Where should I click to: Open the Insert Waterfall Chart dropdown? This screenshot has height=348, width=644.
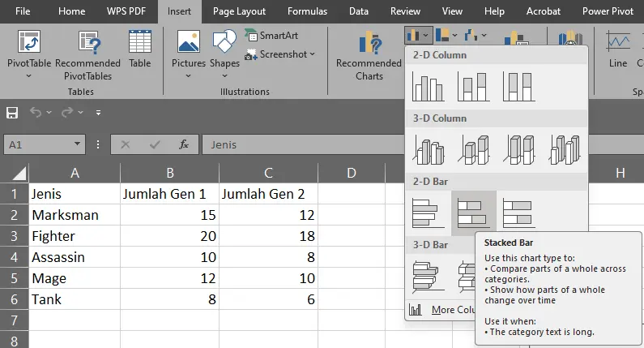(x=476, y=36)
